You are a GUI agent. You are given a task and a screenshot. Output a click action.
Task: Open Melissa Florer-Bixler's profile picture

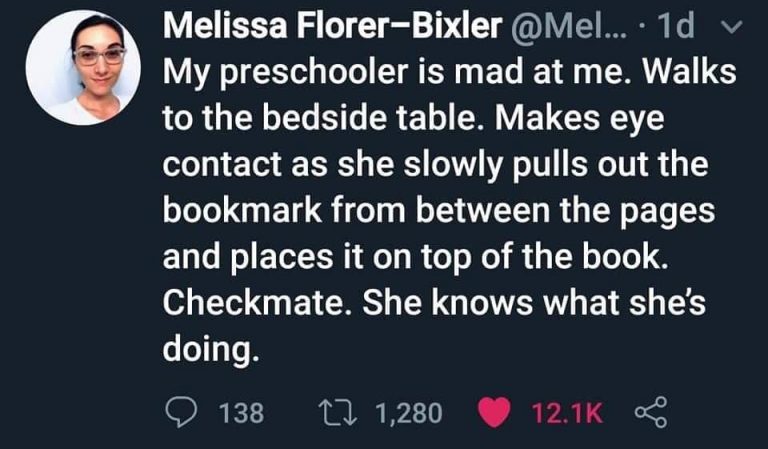tap(83, 69)
